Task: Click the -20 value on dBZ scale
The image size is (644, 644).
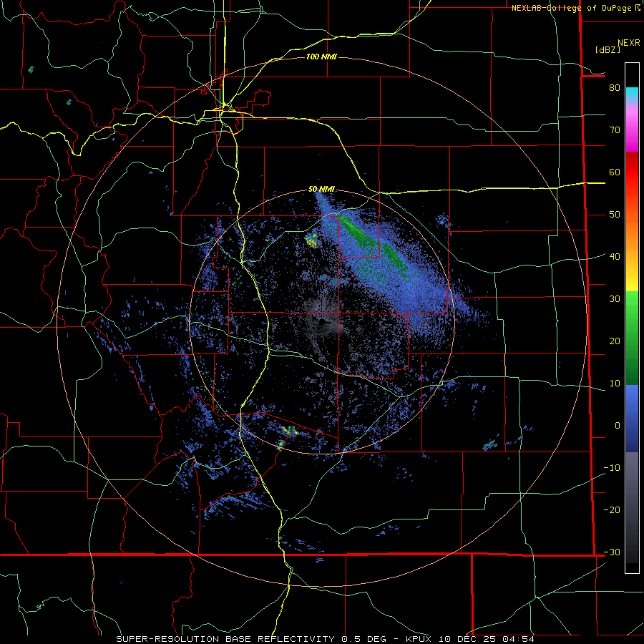Action: pyautogui.click(x=612, y=509)
